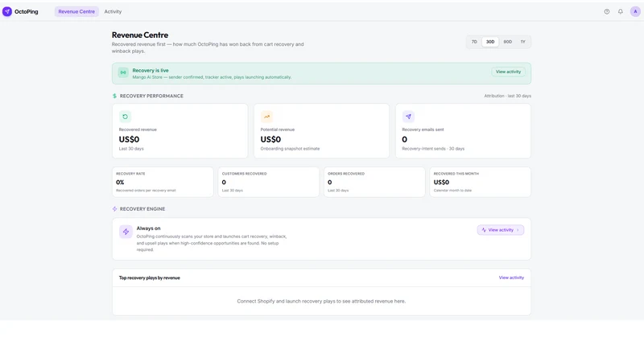Click the OctoPing brand name
Viewport: 644px width, 362px height.
(27, 11)
